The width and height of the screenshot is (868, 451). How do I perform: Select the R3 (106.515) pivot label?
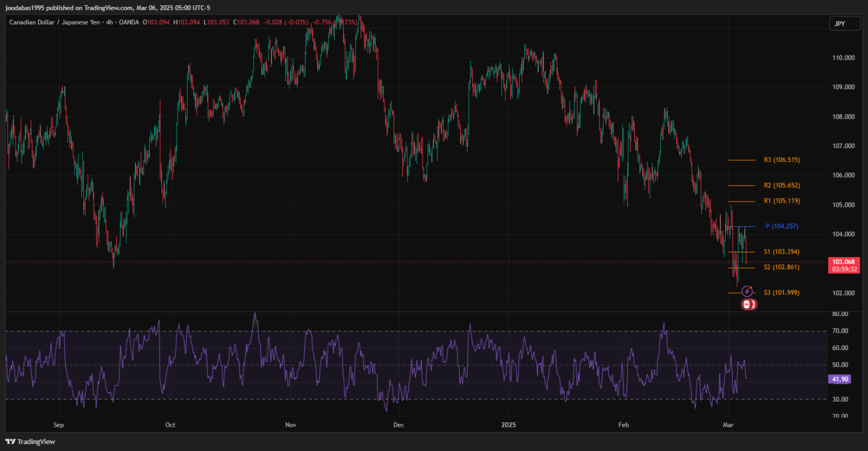tap(781, 160)
